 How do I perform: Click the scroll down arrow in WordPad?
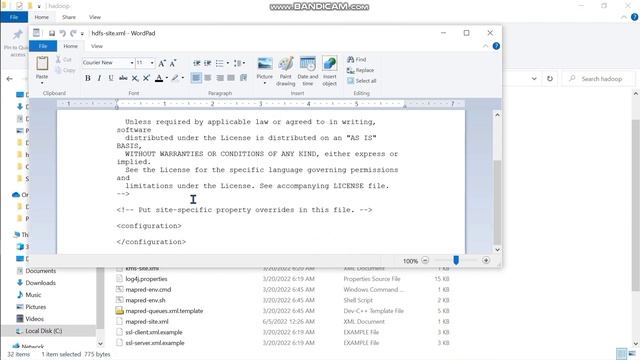pos(497,249)
